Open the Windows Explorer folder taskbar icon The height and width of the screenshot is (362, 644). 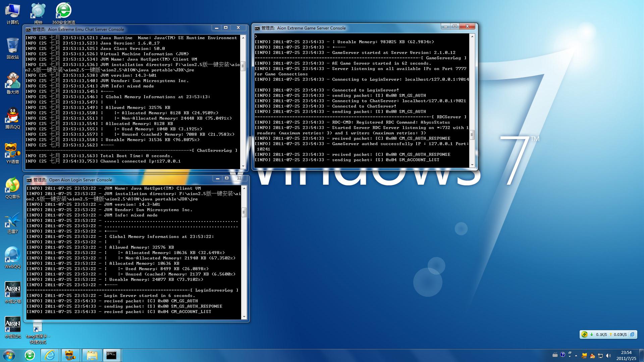[x=92, y=355]
